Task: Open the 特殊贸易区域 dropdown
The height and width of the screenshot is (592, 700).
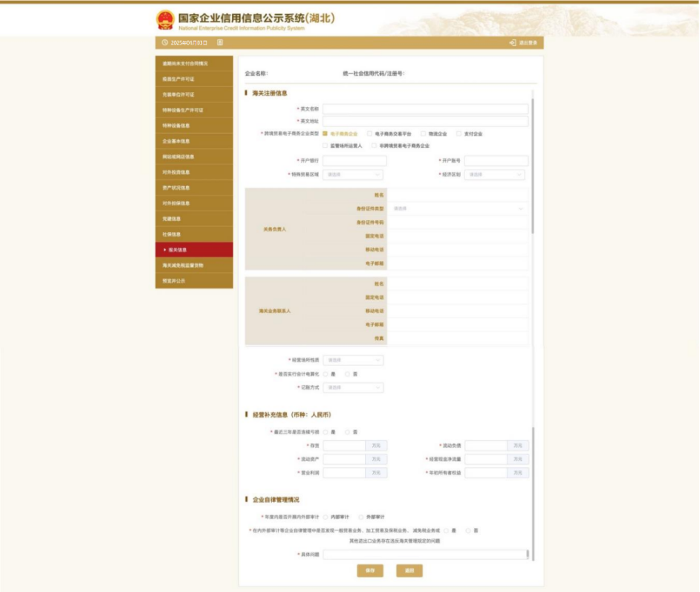Action: pos(353,174)
